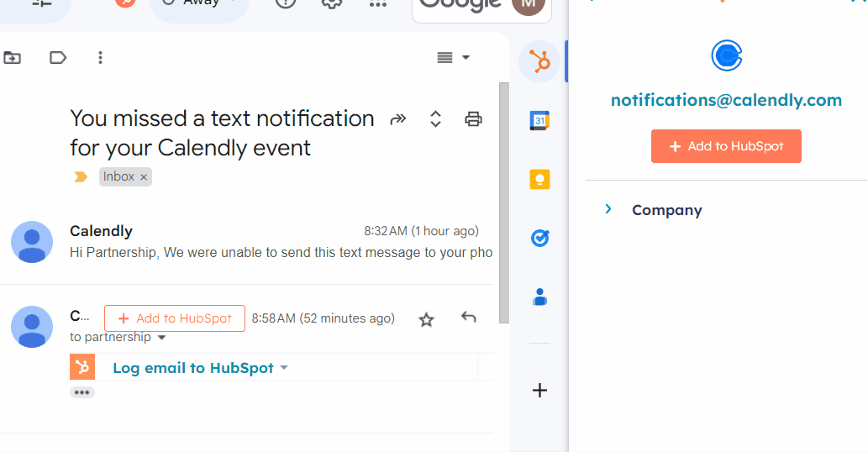Click the Calendly logo in HubSpot panel

[x=726, y=55]
